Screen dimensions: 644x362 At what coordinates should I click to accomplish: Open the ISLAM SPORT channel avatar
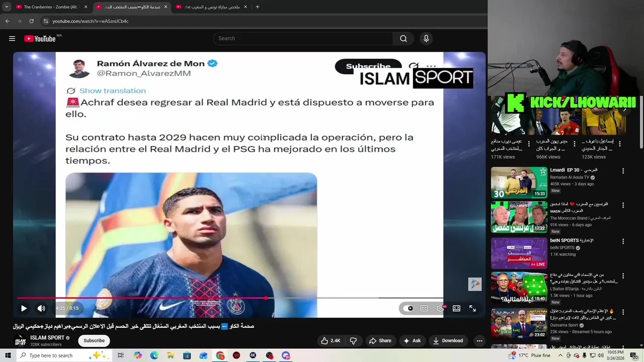tap(20, 341)
